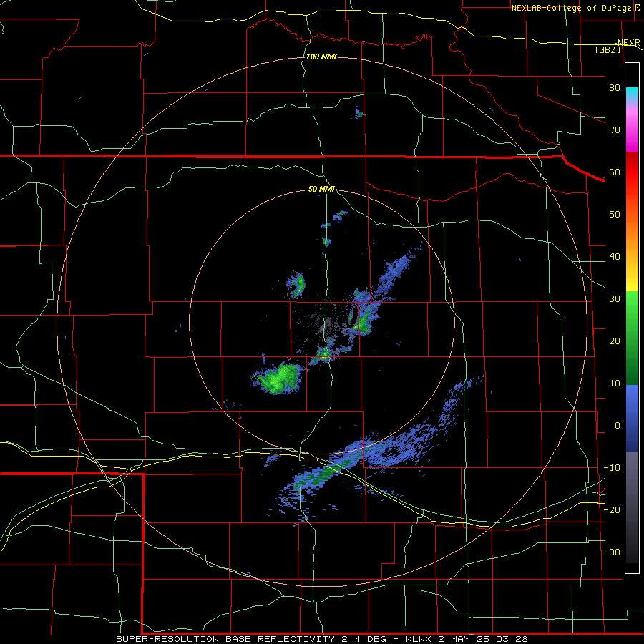Click the blue segment of color bar

coord(632,417)
